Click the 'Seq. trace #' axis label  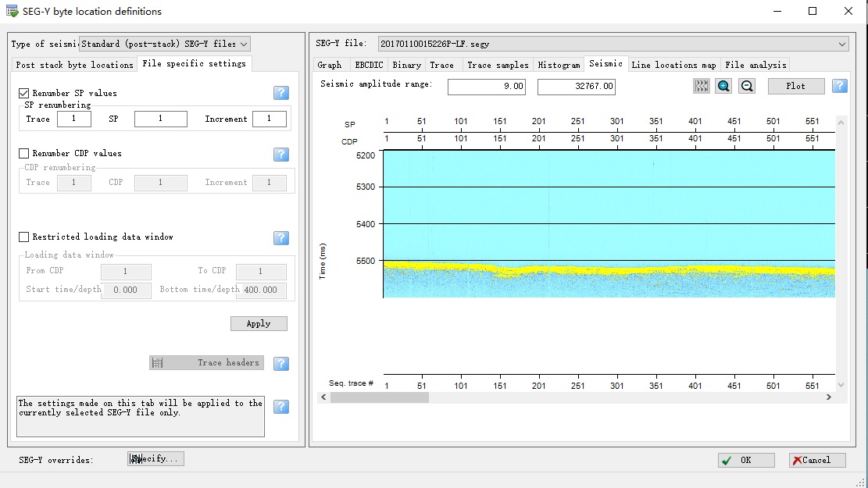pos(351,383)
